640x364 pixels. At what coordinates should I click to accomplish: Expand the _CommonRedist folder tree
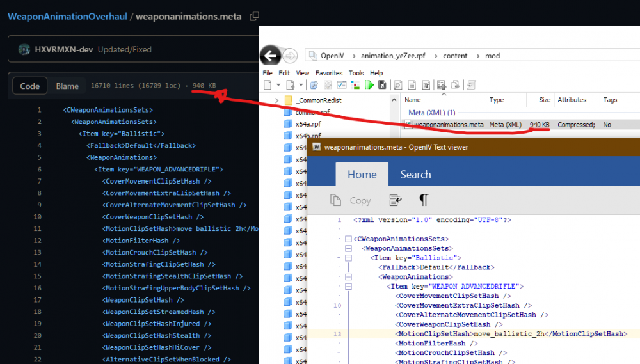tap(276, 100)
